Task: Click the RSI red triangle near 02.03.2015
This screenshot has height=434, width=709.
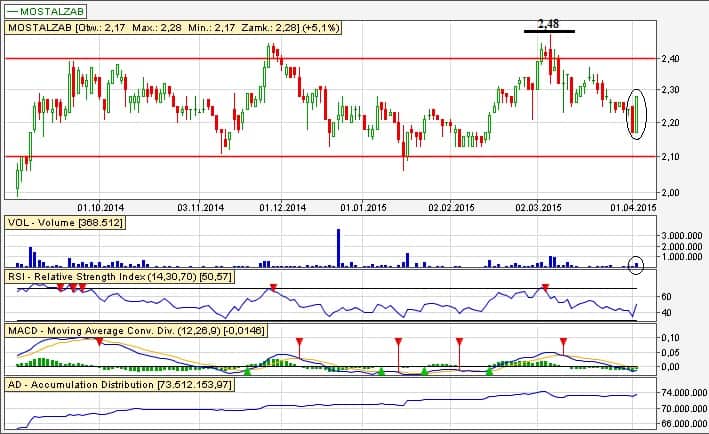Action: tap(545, 288)
